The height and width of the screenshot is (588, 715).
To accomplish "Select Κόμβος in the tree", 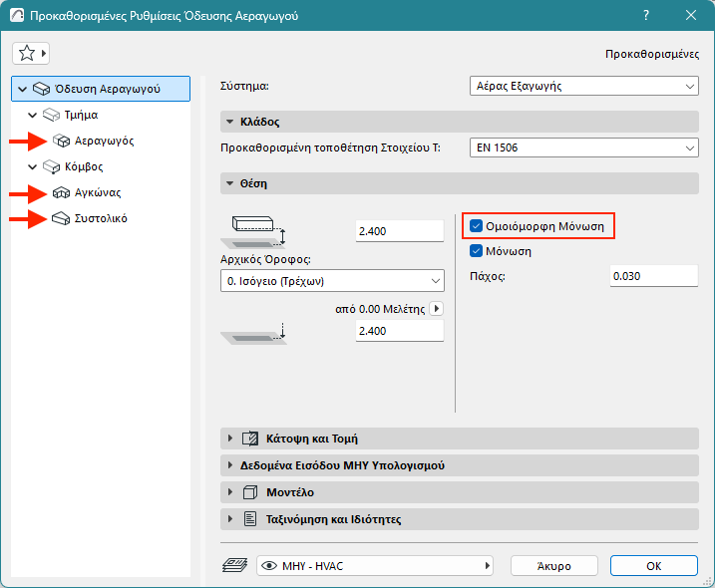I will (84, 166).
